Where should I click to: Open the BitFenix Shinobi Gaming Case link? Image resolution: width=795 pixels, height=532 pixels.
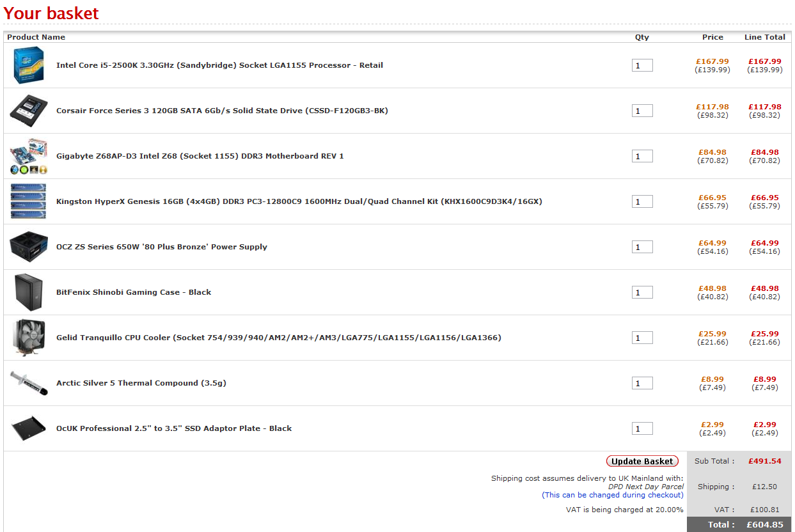[134, 292]
